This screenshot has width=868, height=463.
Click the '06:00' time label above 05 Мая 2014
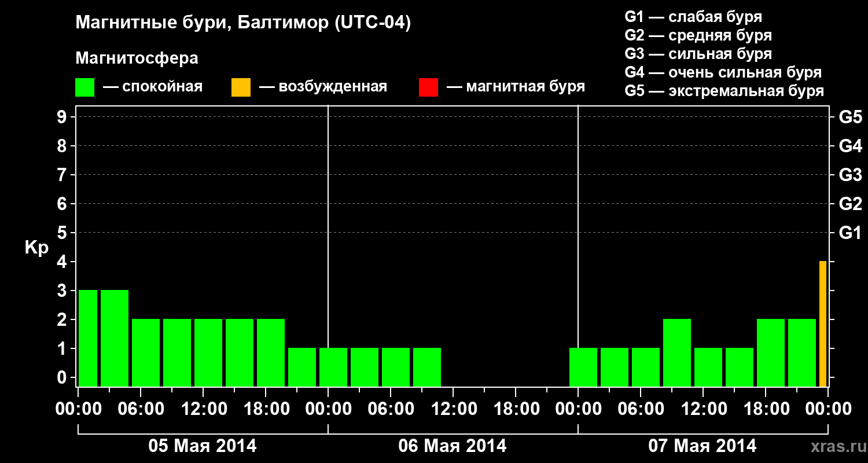(141, 409)
